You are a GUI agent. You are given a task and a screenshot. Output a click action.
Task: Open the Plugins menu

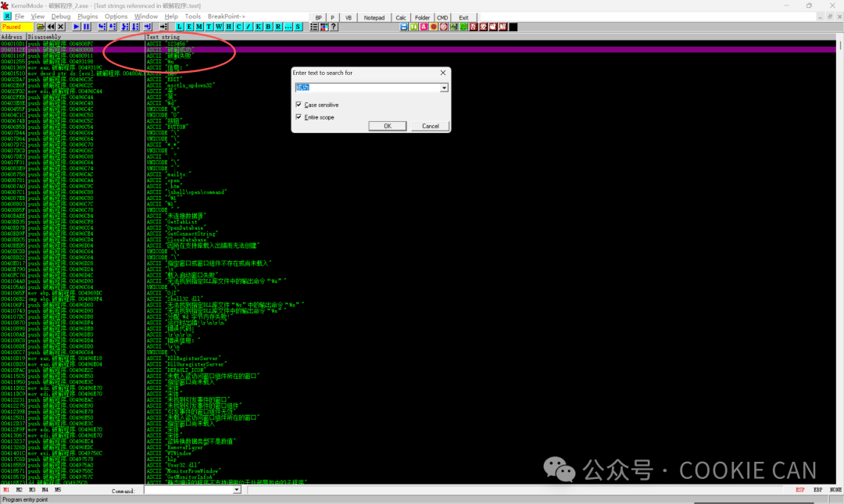point(88,16)
